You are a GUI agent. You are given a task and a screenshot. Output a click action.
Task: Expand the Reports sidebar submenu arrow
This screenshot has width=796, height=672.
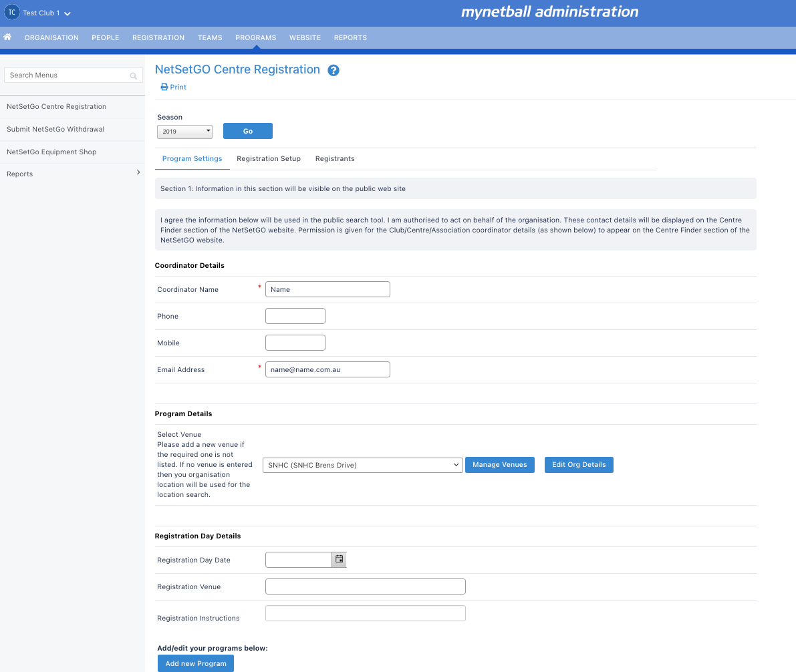point(138,172)
